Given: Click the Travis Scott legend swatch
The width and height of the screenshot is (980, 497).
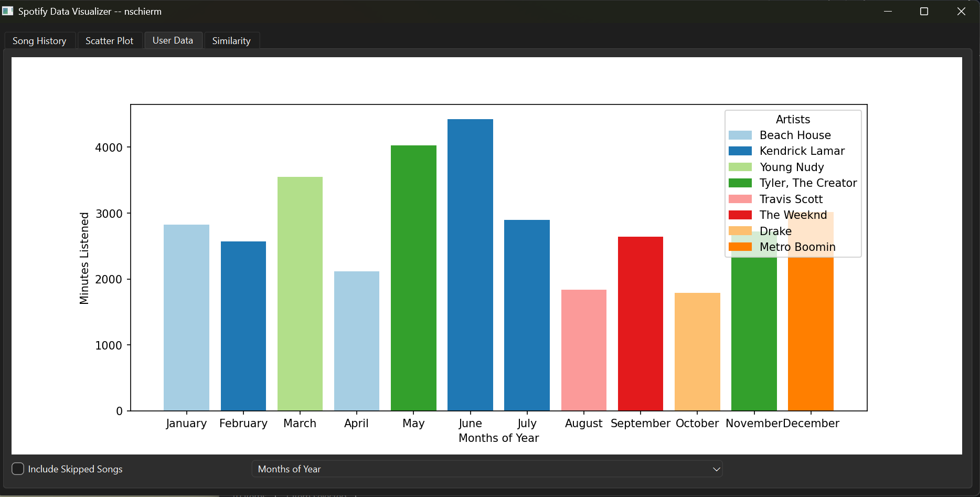Looking at the screenshot, I should click(740, 199).
